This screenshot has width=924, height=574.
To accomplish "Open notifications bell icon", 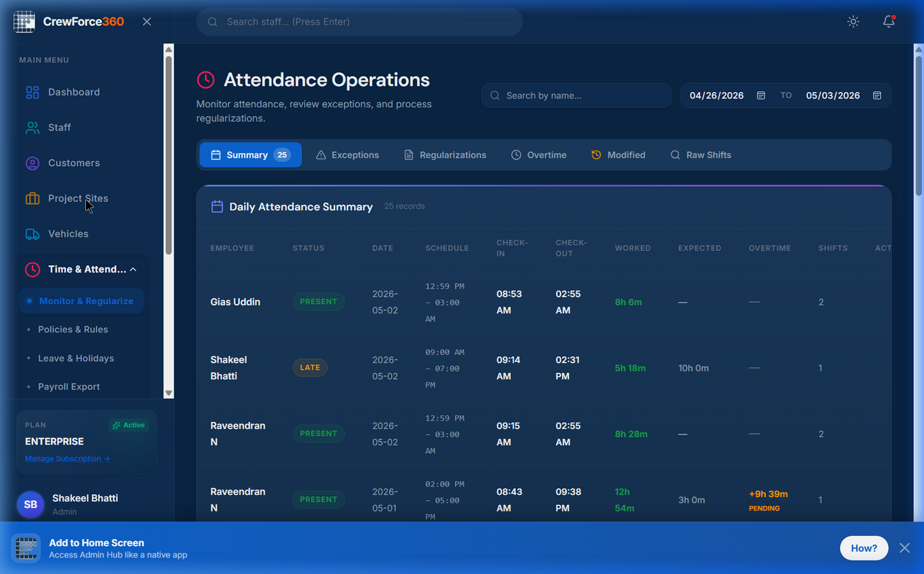I will click(x=889, y=22).
